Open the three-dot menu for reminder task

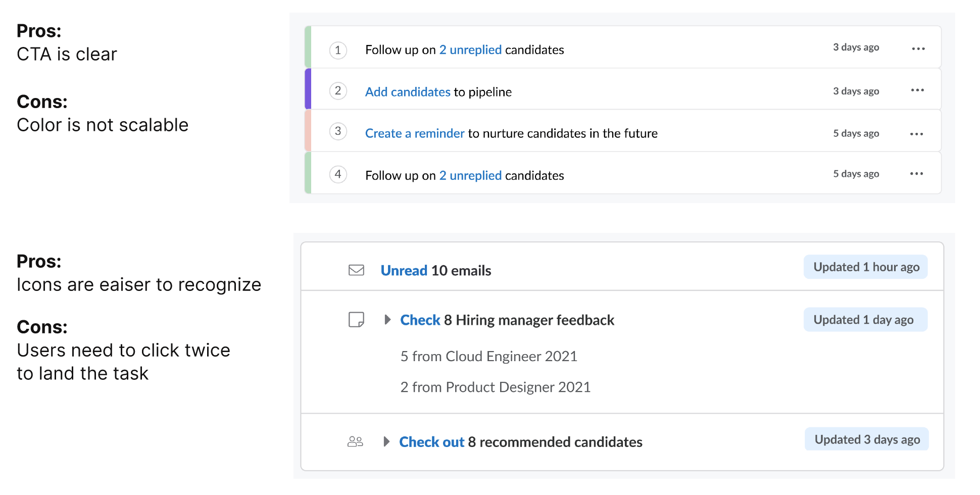(916, 134)
